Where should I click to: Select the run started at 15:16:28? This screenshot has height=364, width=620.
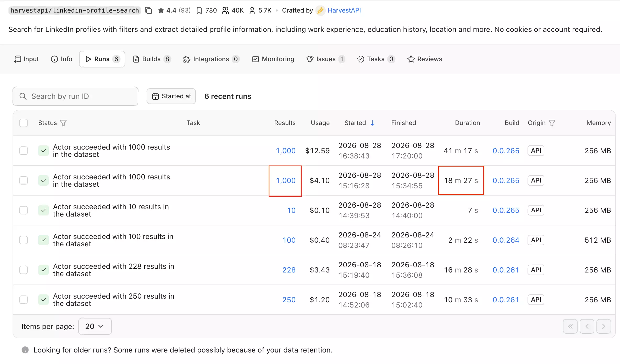(x=24, y=180)
